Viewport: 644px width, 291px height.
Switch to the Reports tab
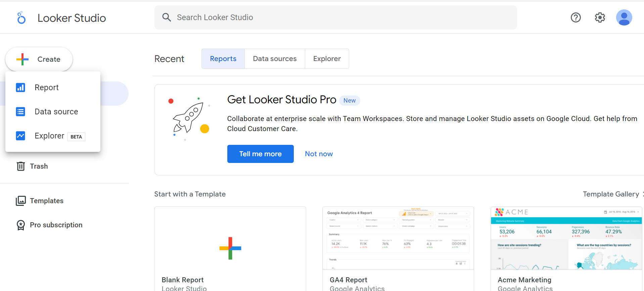coord(223,59)
